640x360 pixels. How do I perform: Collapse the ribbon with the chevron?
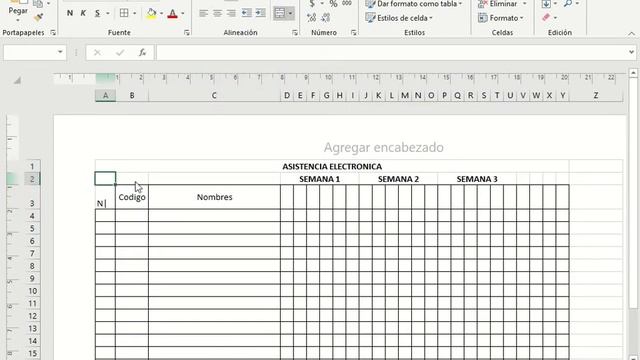[x=631, y=33]
